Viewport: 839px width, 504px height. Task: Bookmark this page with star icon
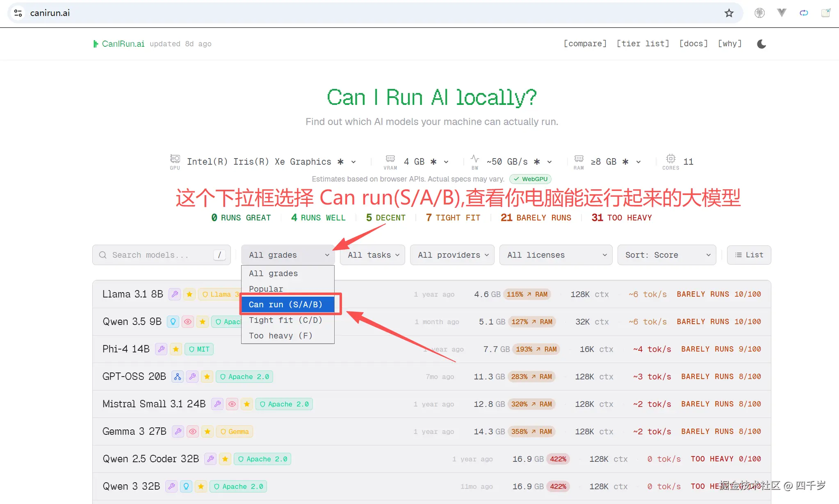729,13
